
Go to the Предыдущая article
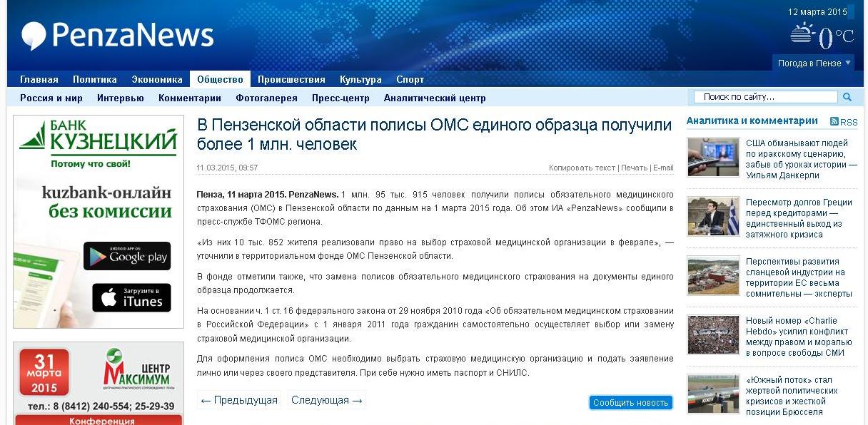[x=239, y=400]
